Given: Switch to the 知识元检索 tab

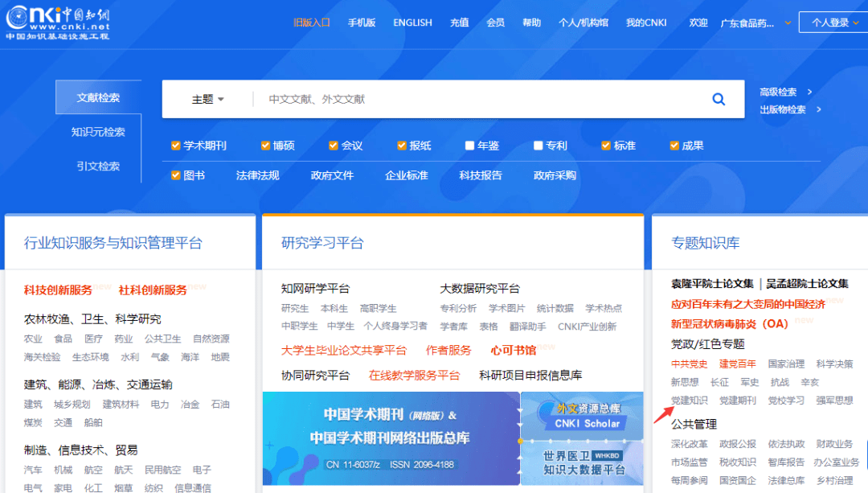Looking at the screenshot, I should click(x=98, y=132).
